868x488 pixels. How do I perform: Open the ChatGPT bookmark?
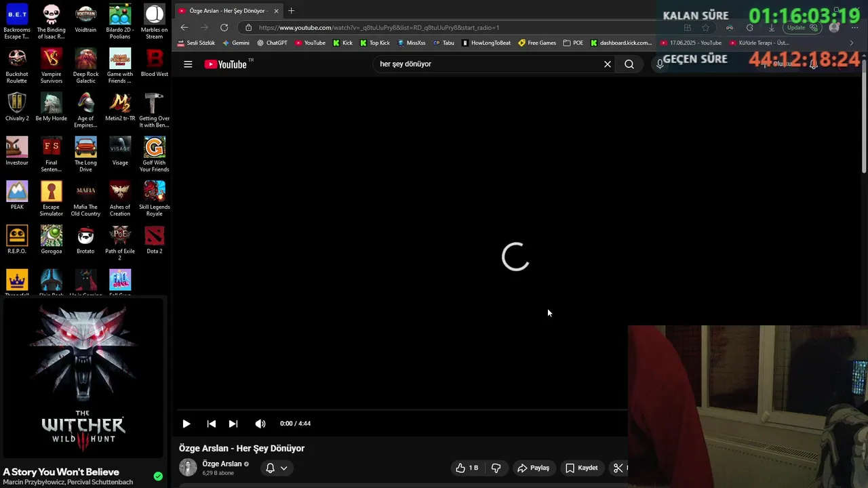coord(272,43)
